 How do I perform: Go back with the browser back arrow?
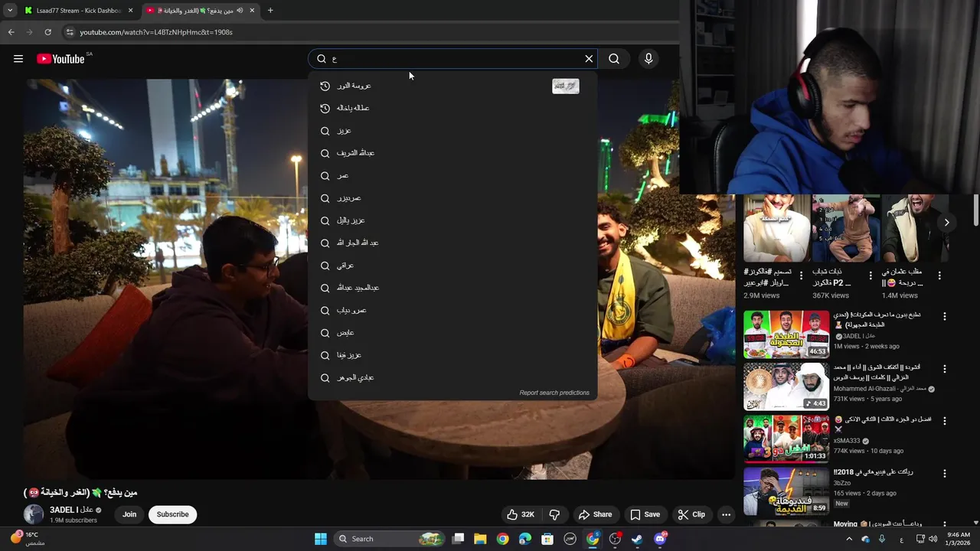11,32
